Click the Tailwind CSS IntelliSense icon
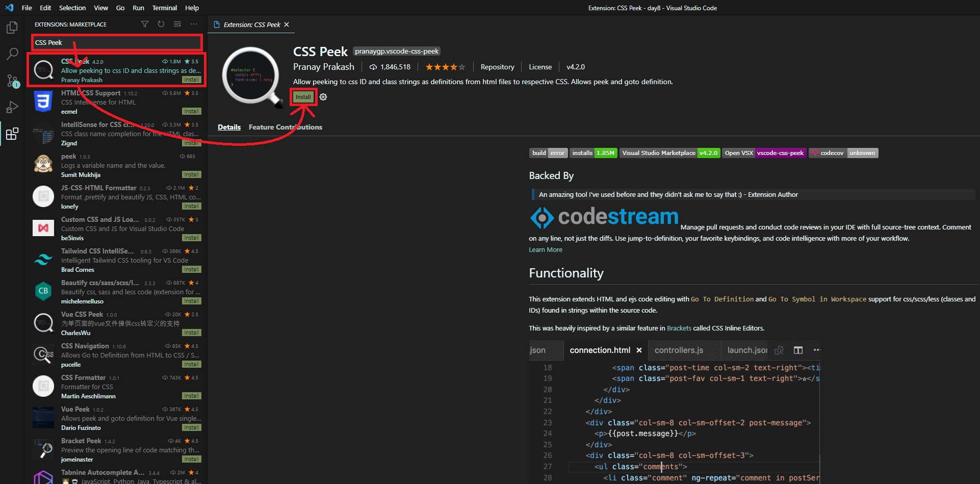 point(43,260)
